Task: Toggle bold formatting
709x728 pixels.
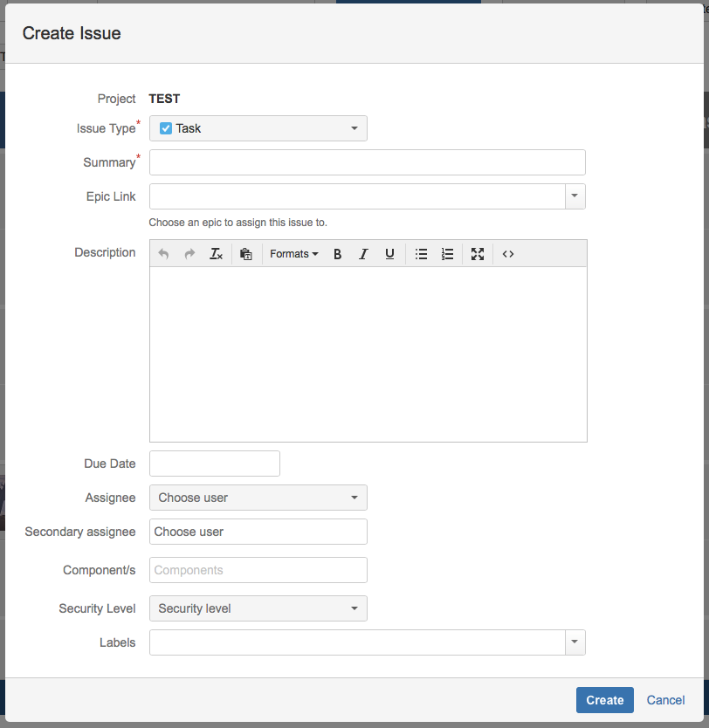Action: 338,254
